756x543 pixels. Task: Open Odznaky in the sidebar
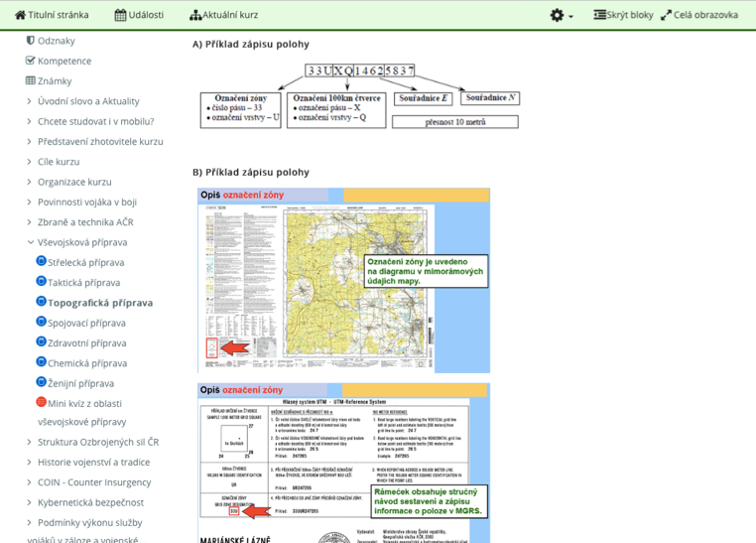pos(56,41)
